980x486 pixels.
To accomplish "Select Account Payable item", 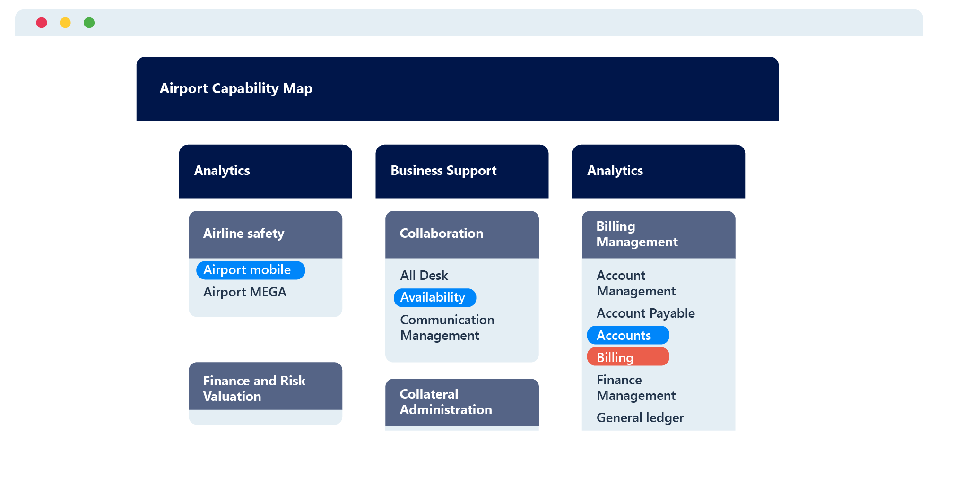I will point(645,313).
